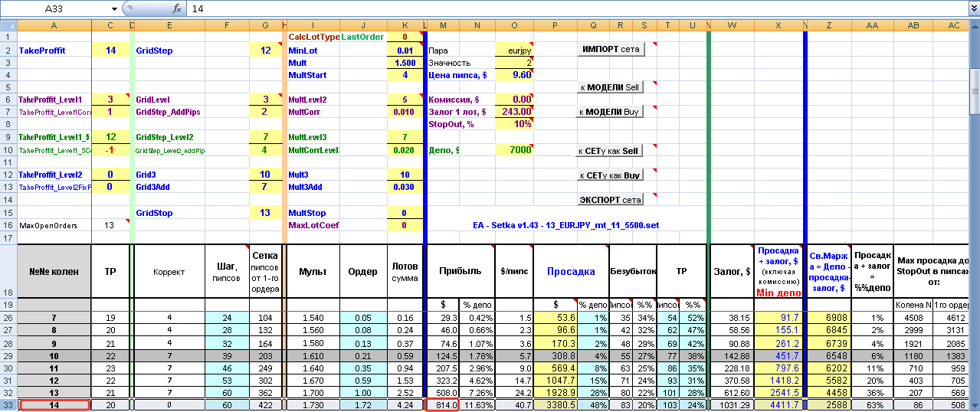Select the margin cell 1031.29

pos(733,405)
